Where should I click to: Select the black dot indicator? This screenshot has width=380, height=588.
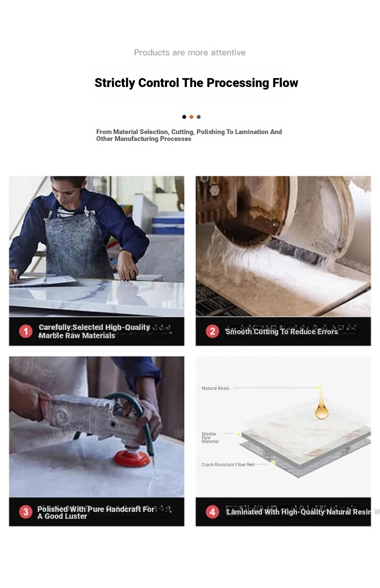184,117
